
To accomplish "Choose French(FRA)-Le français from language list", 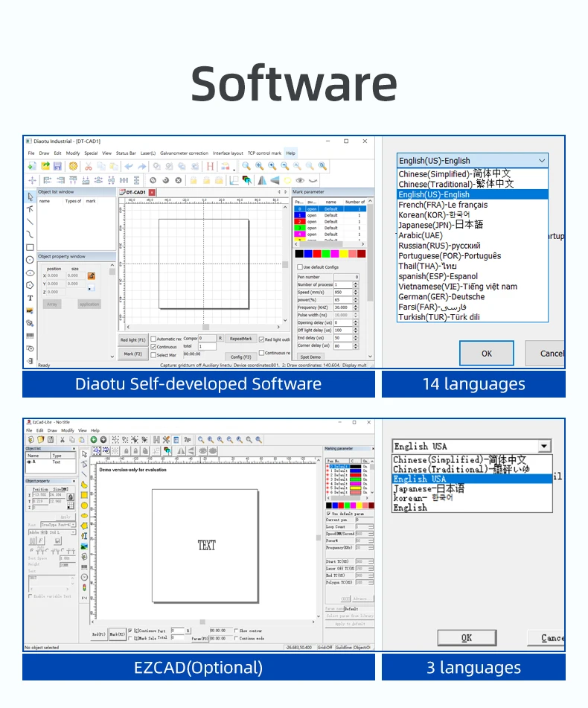I will [x=473, y=205].
